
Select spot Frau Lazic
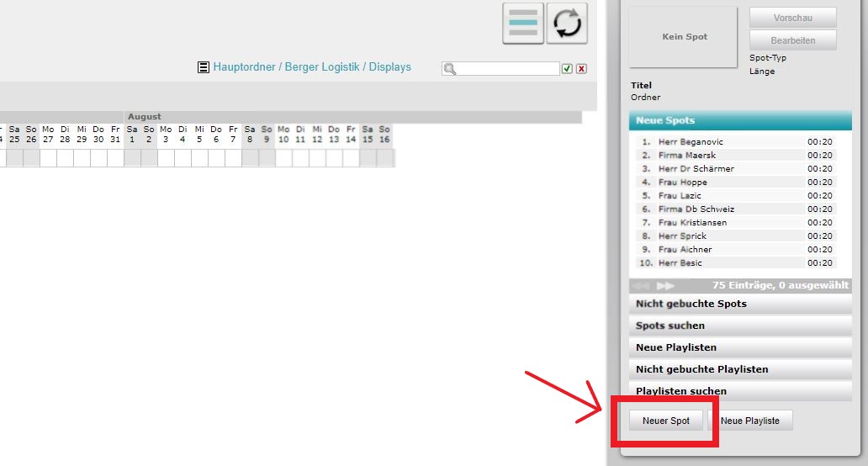point(736,196)
